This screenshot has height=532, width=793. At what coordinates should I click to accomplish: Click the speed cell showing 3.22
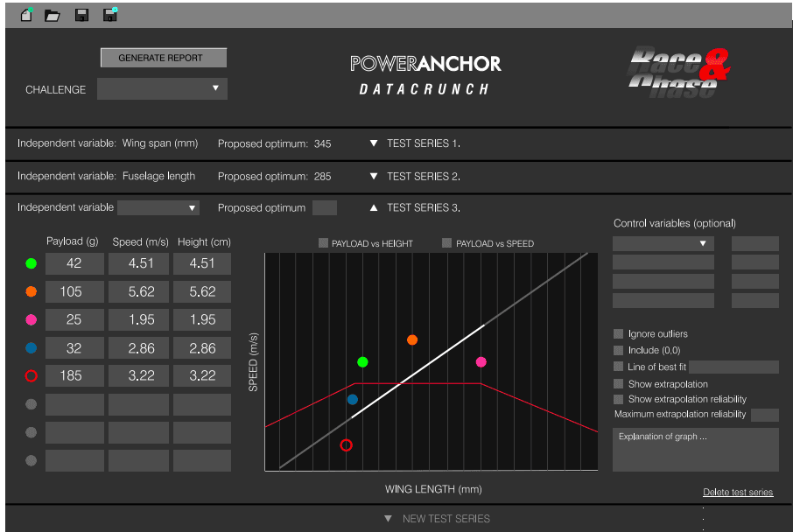138,375
